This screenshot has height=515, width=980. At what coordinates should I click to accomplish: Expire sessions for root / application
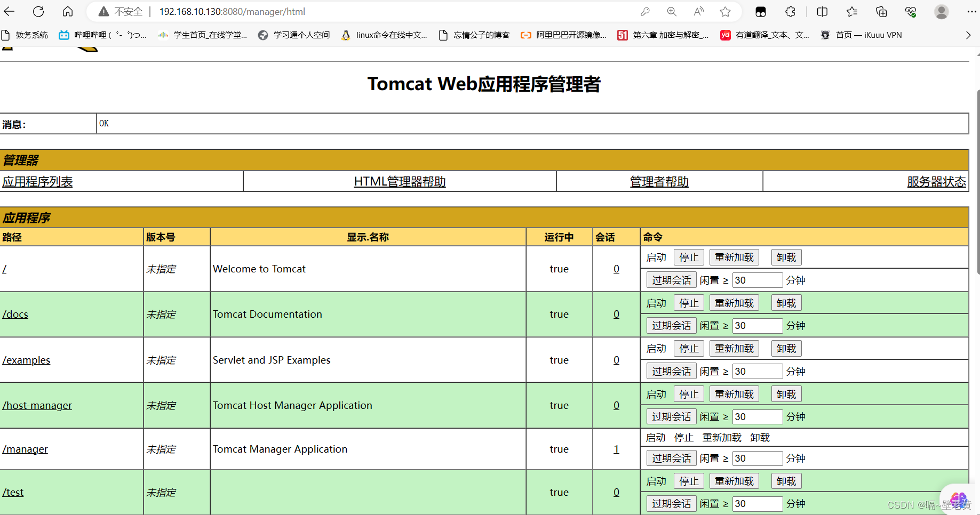671,280
